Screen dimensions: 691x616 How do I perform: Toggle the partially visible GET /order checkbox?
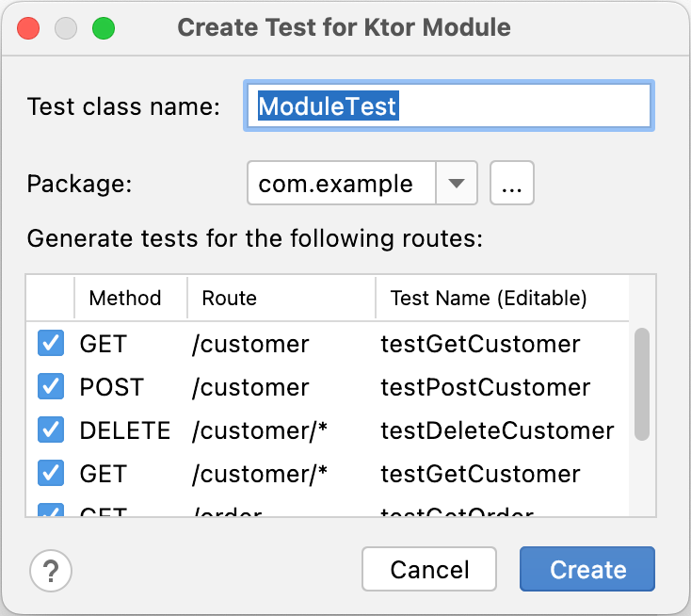point(50,511)
